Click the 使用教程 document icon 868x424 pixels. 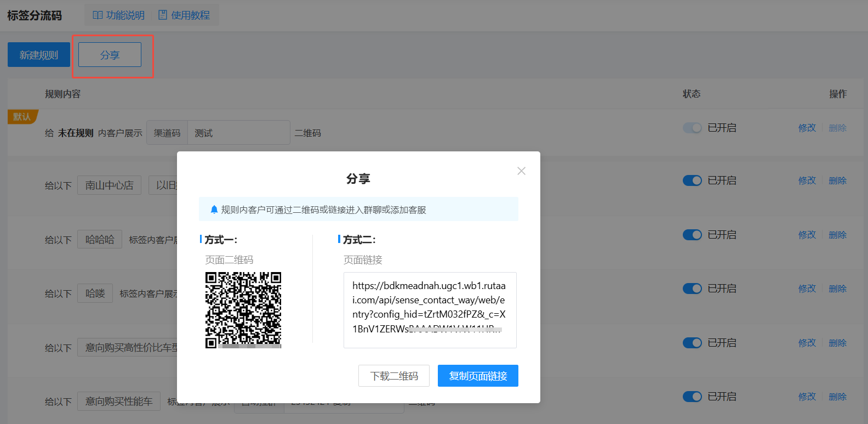pyautogui.click(x=163, y=15)
